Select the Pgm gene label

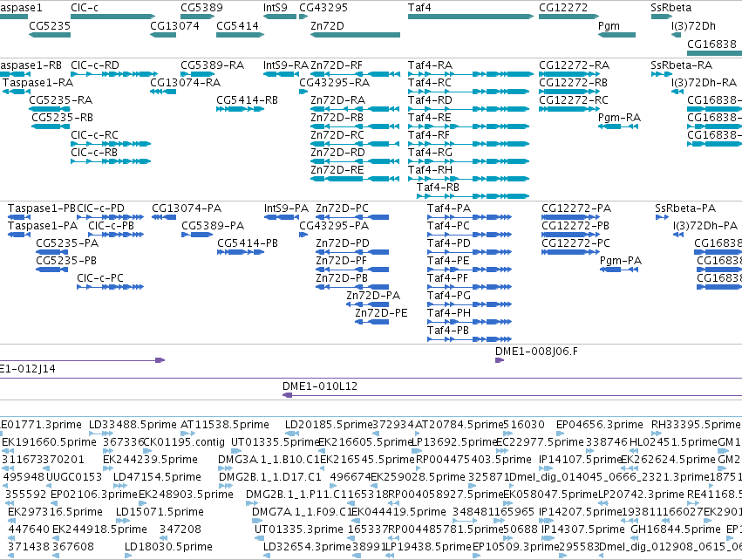point(609,26)
